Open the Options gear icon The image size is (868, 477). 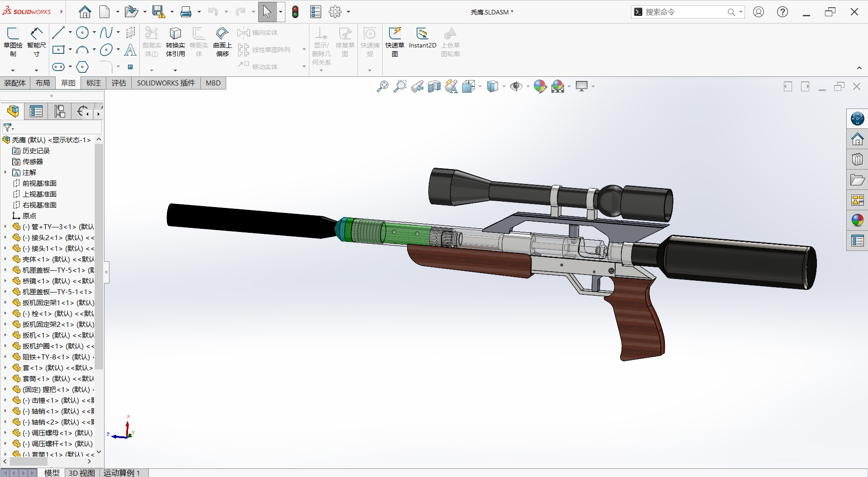click(x=335, y=12)
